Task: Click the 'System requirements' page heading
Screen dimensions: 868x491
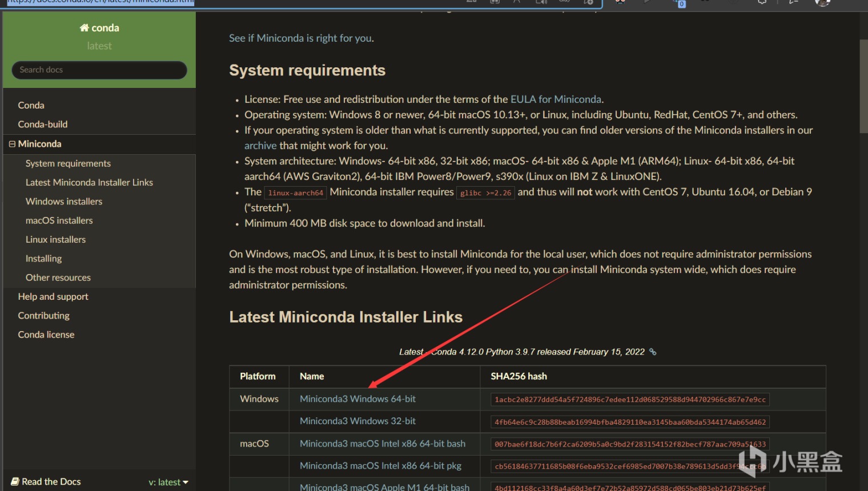Action: pyautogui.click(x=307, y=70)
